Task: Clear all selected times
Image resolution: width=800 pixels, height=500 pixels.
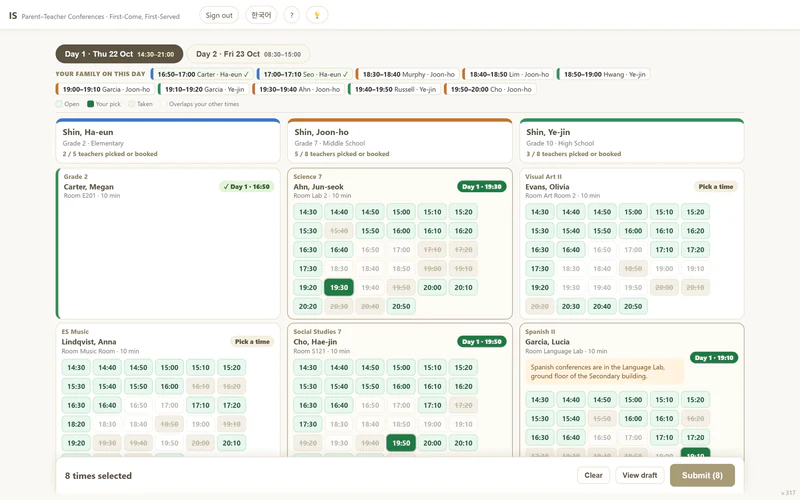Action: tap(593, 476)
